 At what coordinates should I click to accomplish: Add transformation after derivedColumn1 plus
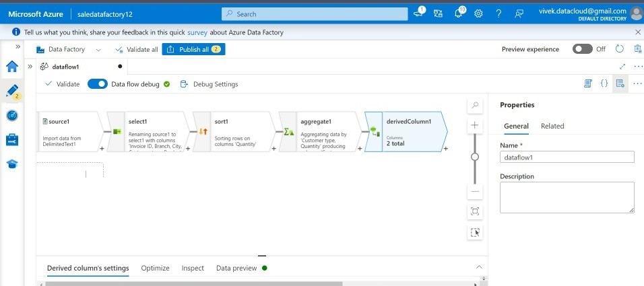point(446,149)
